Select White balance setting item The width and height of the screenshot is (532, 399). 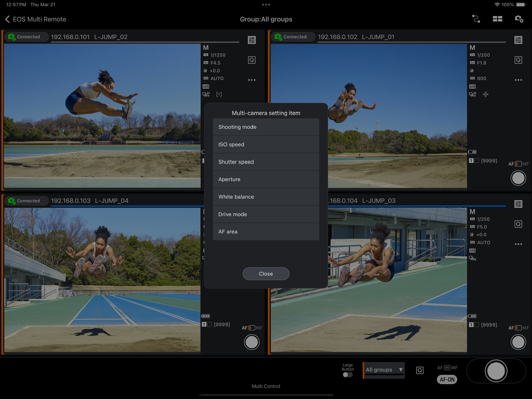tap(266, 197)
